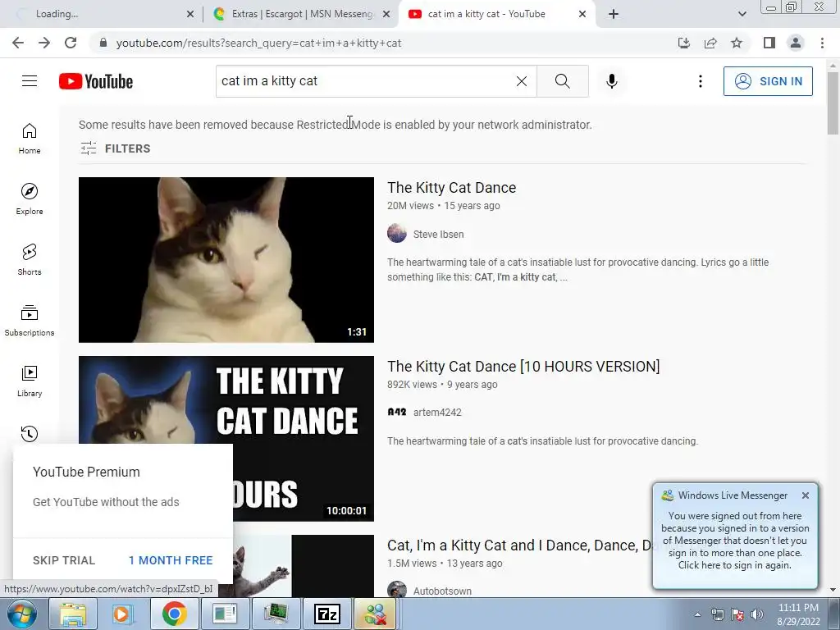Click the share page icon in address bar
840x630 pixels.
[x=710, y=43]
